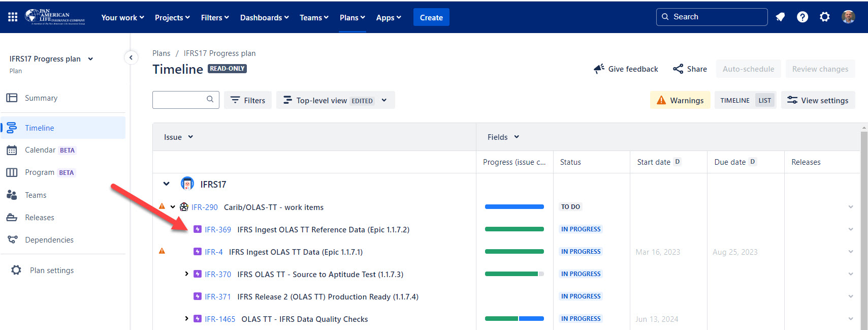
Task: Open the Summary sidebar item
Action: coord(63,98)
